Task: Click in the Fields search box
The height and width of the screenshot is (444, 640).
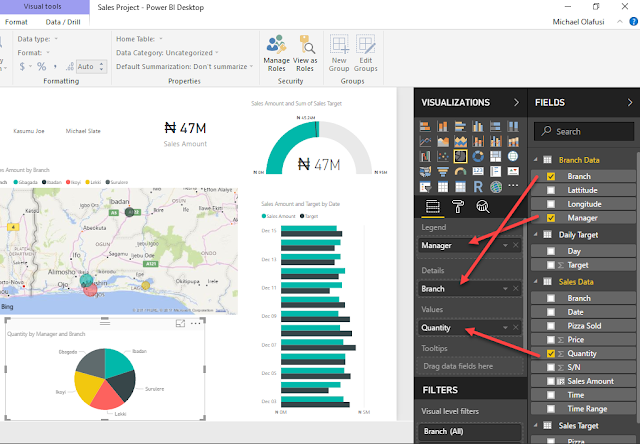Action: tap(584, 131)
